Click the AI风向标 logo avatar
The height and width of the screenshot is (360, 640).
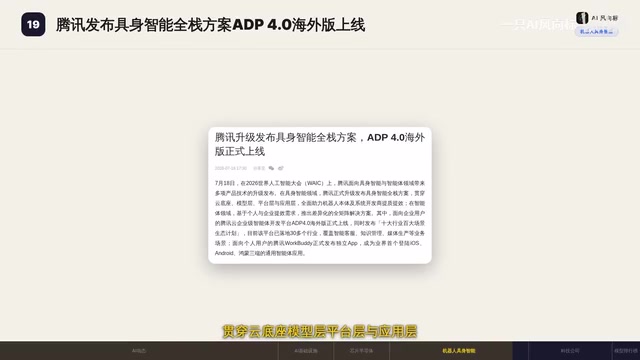coord(582,18)
